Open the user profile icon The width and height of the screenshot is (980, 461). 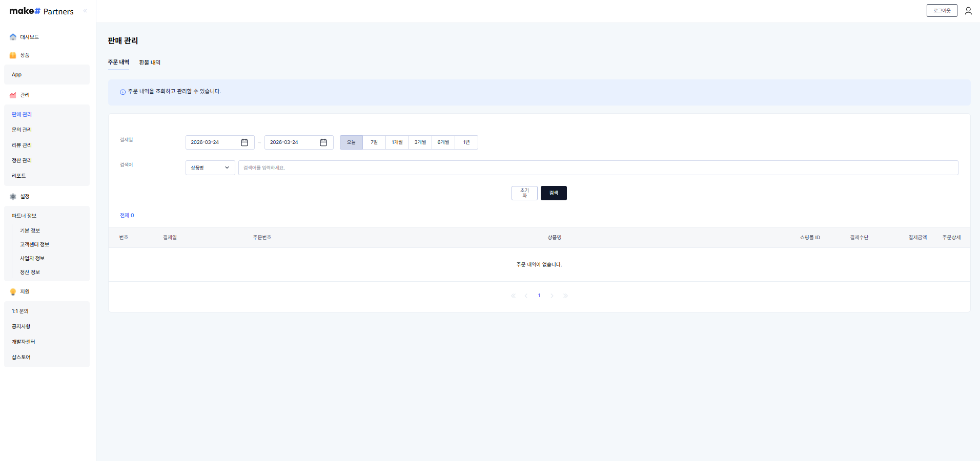[968, 11]
